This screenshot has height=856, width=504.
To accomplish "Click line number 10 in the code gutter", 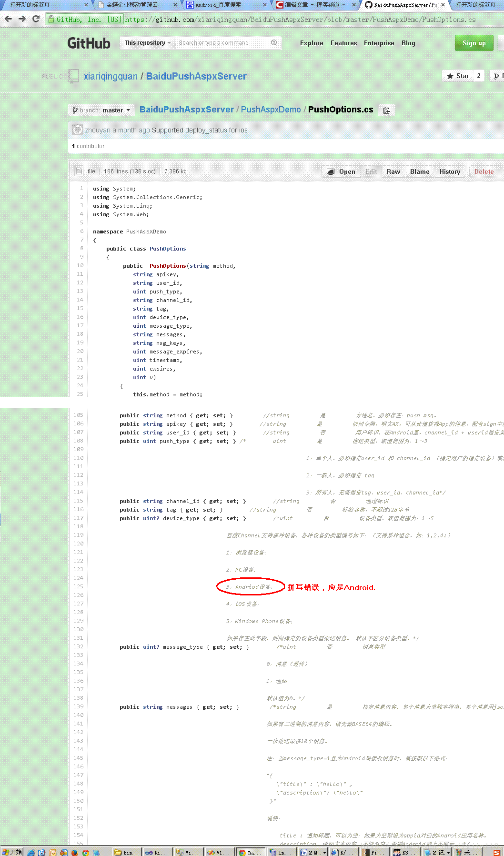I will pos(80,265).
